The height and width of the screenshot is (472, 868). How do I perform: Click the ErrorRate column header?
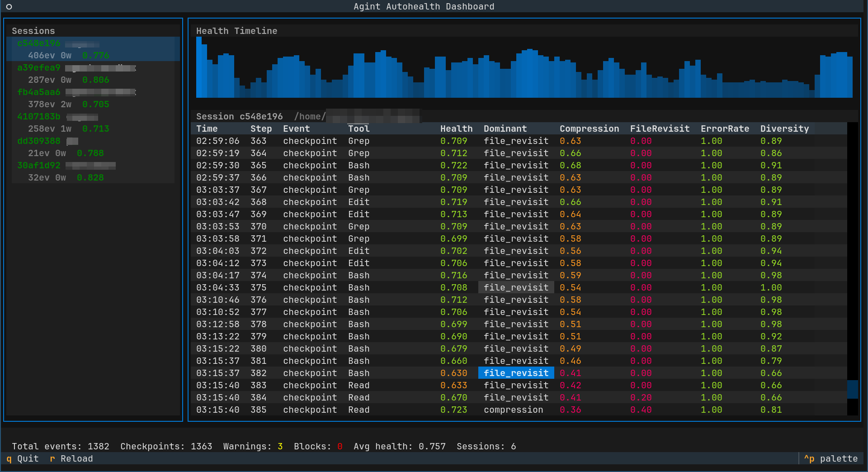coord(725,129)
